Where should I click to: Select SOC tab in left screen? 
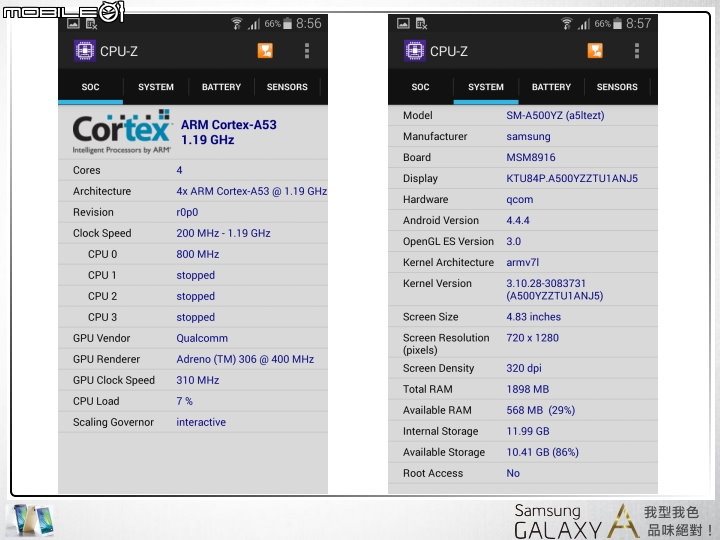pyautogui.click(x=90, y=87)
